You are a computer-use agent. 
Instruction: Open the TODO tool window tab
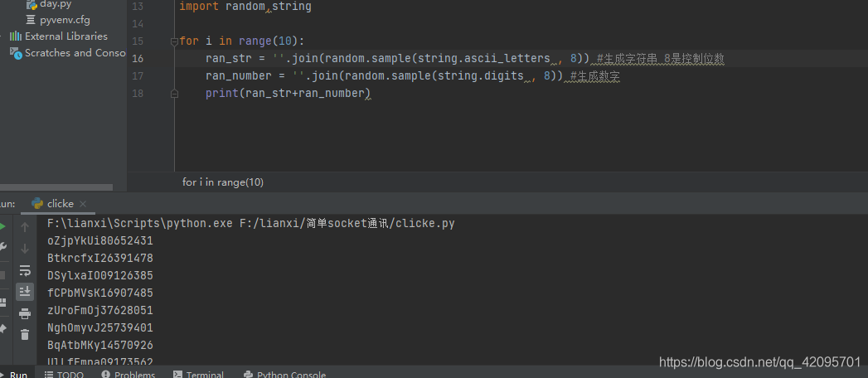[x=64, y=375]
